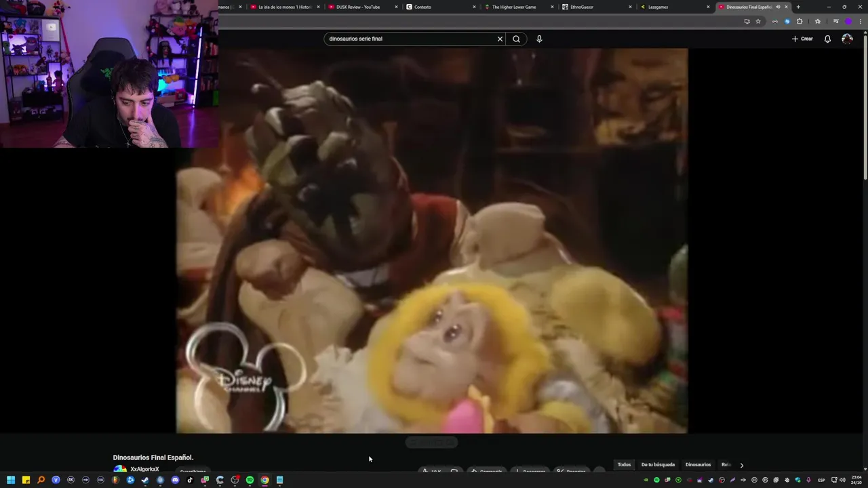Open the Crear (create) button
The image size is (868, 488).
pyautogui.click(x=802, y=39)
